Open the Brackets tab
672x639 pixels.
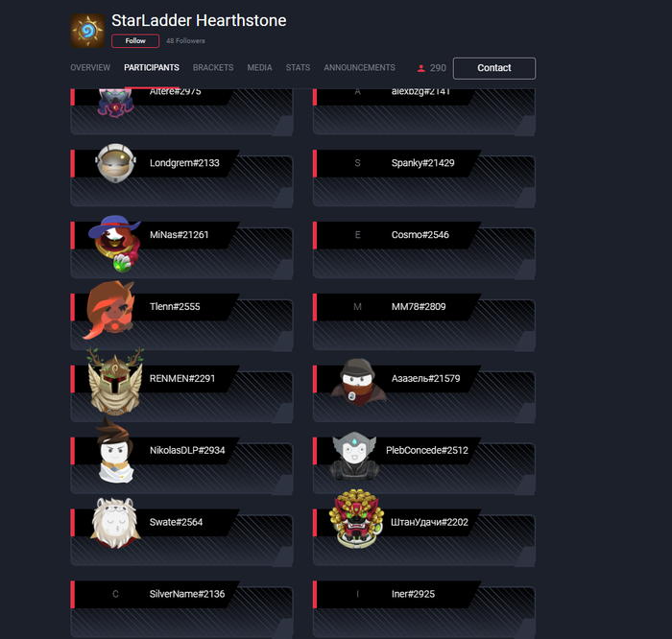point(213,68)
